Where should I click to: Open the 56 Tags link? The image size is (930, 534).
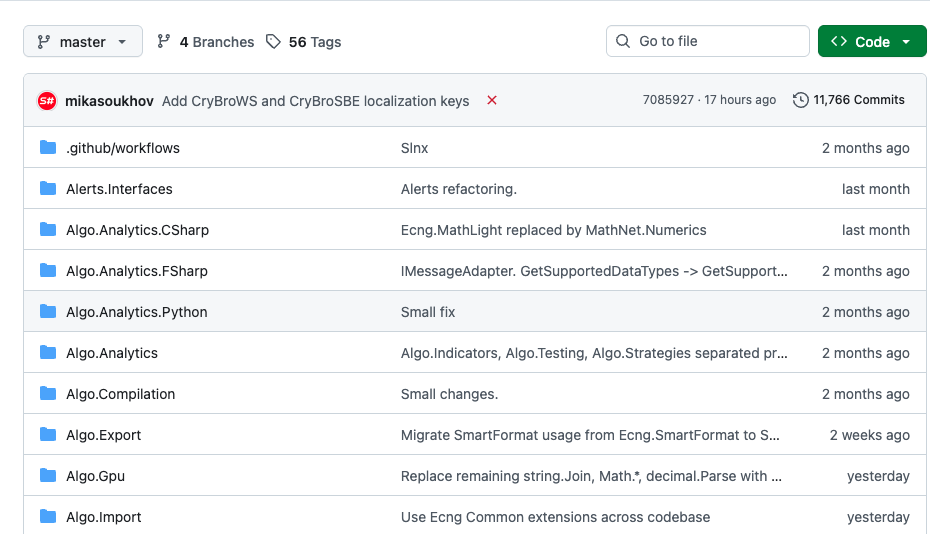pos(304,42)
